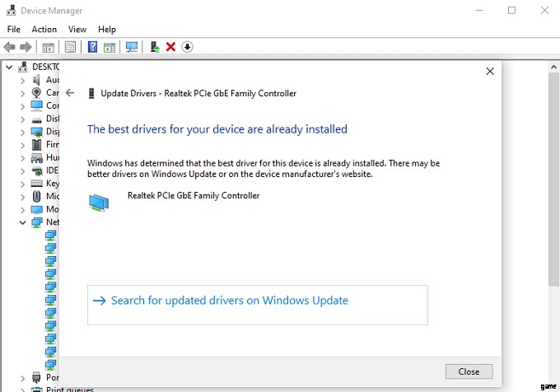Open the View menu
560x392 pixels.
click(x=77, y=30)
